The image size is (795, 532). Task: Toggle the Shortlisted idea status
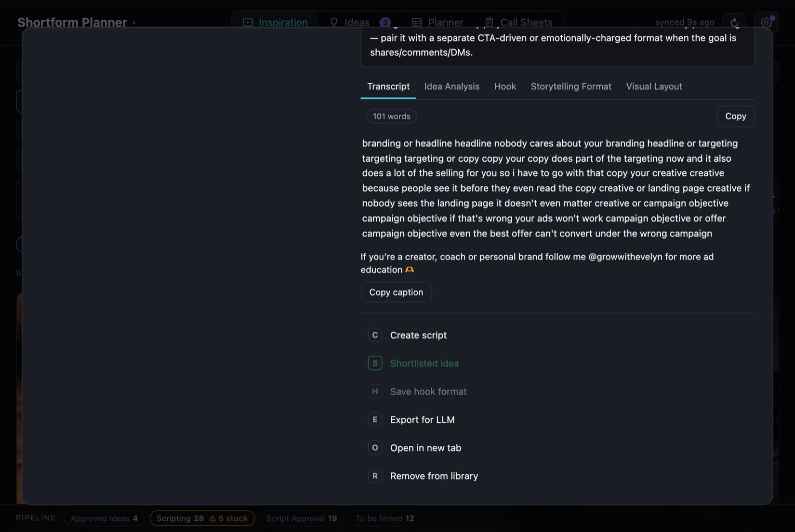[413, 363]
